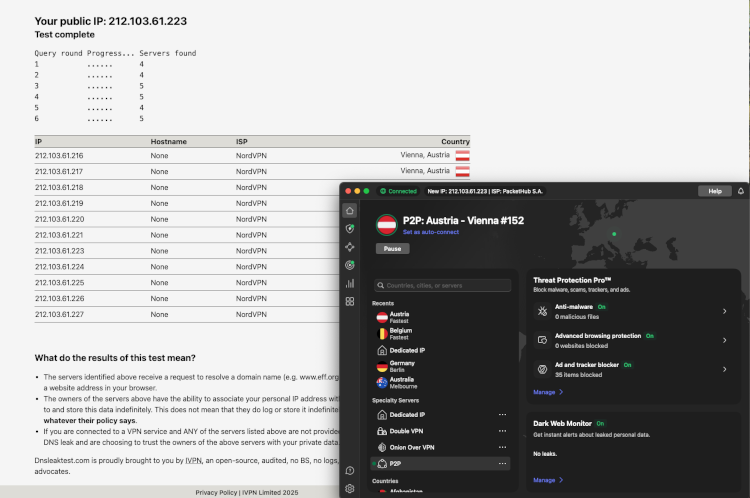Screen dimensions: 750x498
Task: Click the Advanced browsing protection icon
Action: tap(542, 340)
